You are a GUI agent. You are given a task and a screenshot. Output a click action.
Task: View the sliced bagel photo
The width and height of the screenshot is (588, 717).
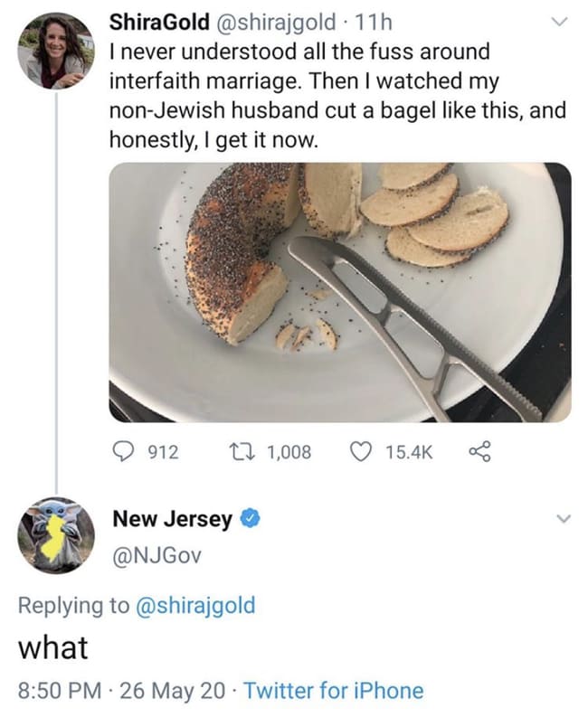pyautogui.click(x=340, y=292)
